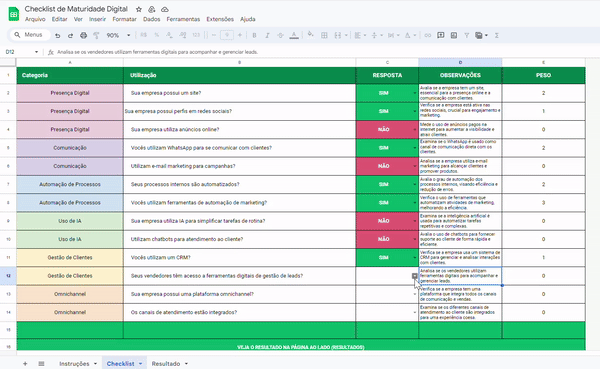Open the Dados menu
600x369 pixels.
[x=152, y=19]
